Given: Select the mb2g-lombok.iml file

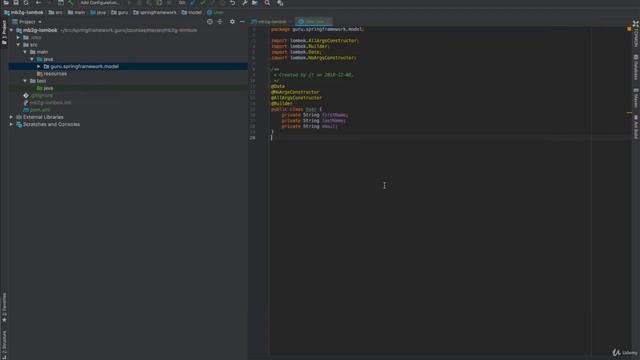Looking at the screenshot, I should pos(47,102).
